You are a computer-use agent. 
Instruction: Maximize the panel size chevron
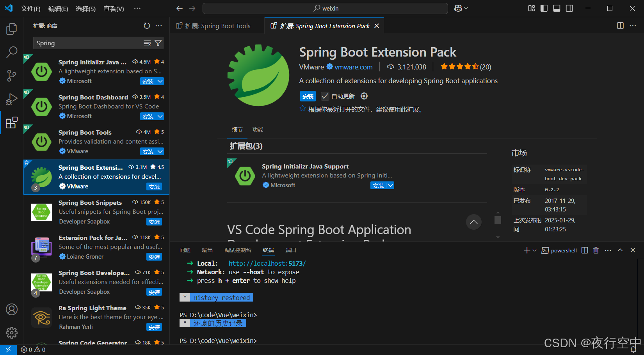click(620, 250)
